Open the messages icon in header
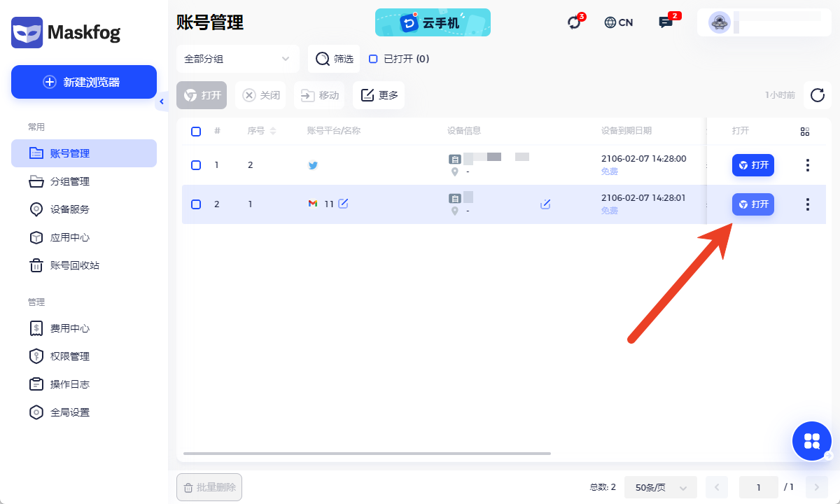 coord(666,22)
